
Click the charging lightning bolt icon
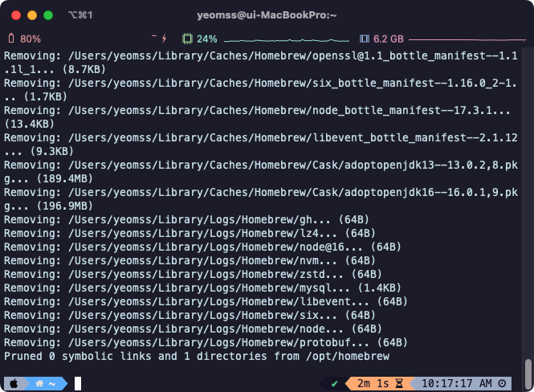pos(164,38)
